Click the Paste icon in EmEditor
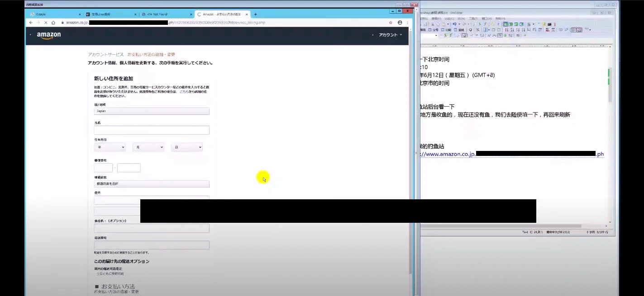The image size is (644, 296). coord(444,24)
